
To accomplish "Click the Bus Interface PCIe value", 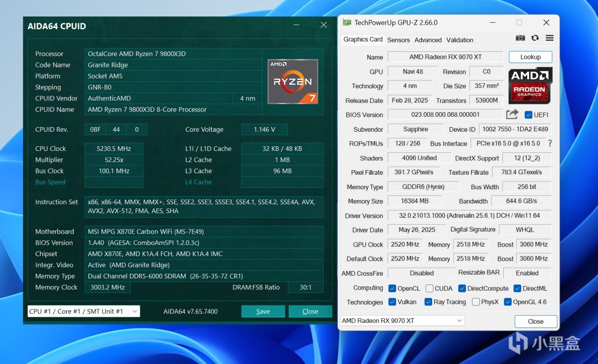I will [x=508, y=143].
